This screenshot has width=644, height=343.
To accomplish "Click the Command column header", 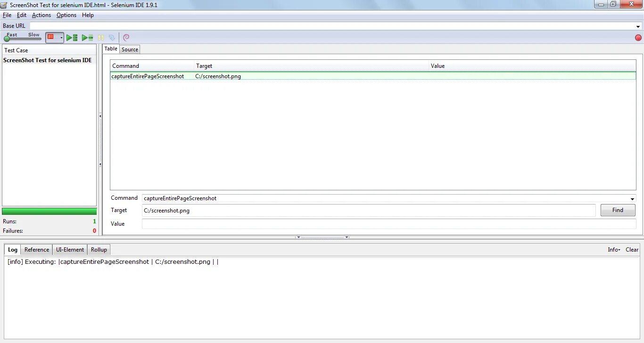I will 152,66.
